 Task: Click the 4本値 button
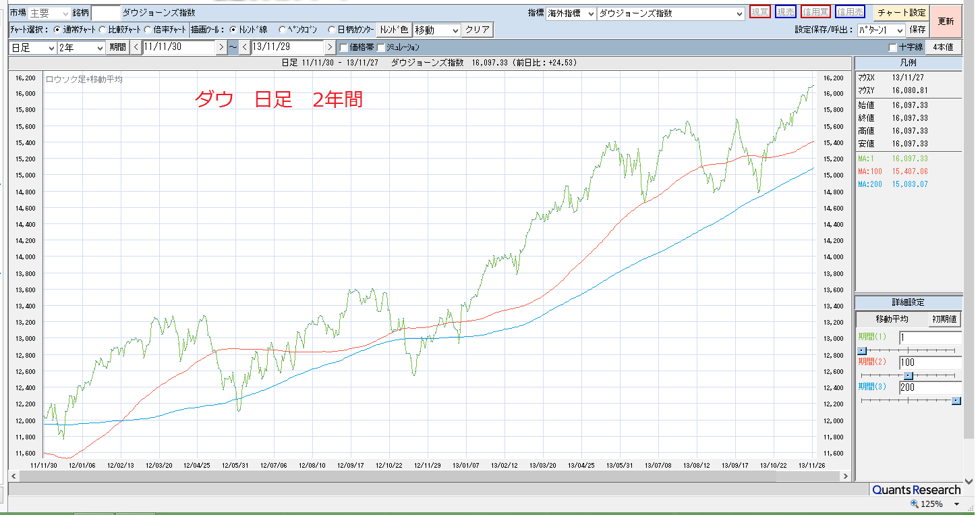[942, 47]
